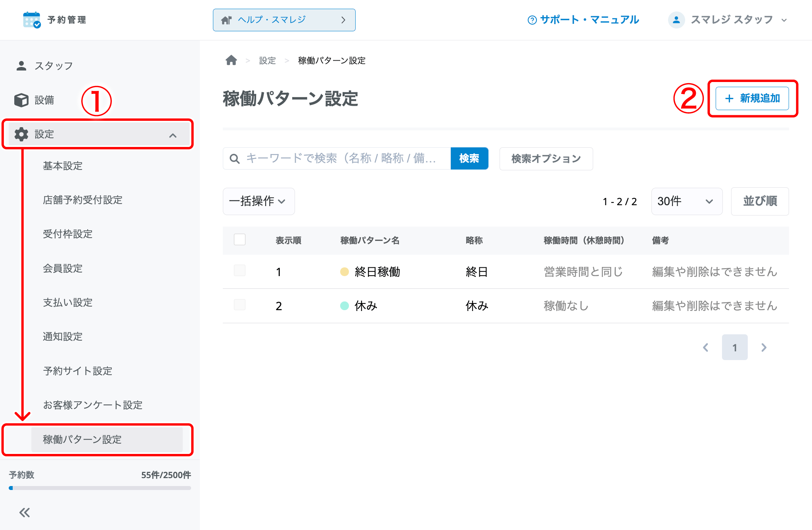Open 店舗予約受付設定 in sidebar
The height and width of the screenshot is (530, 812).
[x=82, y=200]
